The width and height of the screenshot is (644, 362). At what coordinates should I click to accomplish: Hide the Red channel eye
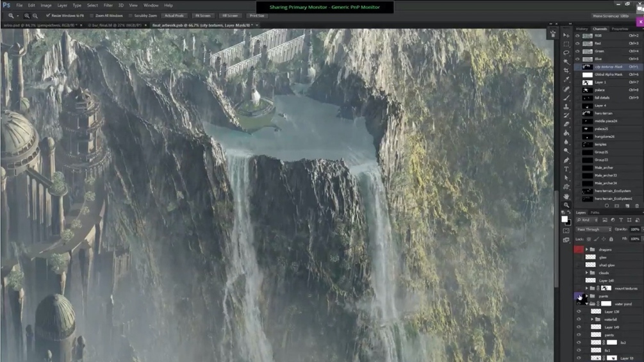coord(577,44)
